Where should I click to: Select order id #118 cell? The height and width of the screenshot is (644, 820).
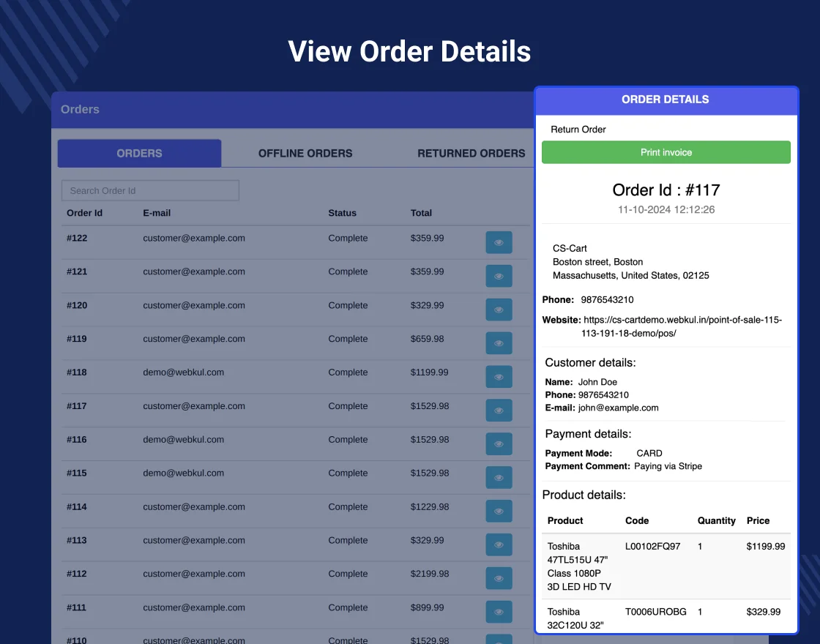pyautogui.click(x=77, y=372)
